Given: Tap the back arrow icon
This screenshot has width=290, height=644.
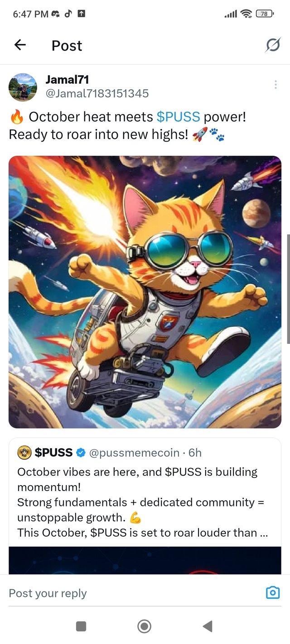Looking at the screenshot, I should [x=20, y=45].
